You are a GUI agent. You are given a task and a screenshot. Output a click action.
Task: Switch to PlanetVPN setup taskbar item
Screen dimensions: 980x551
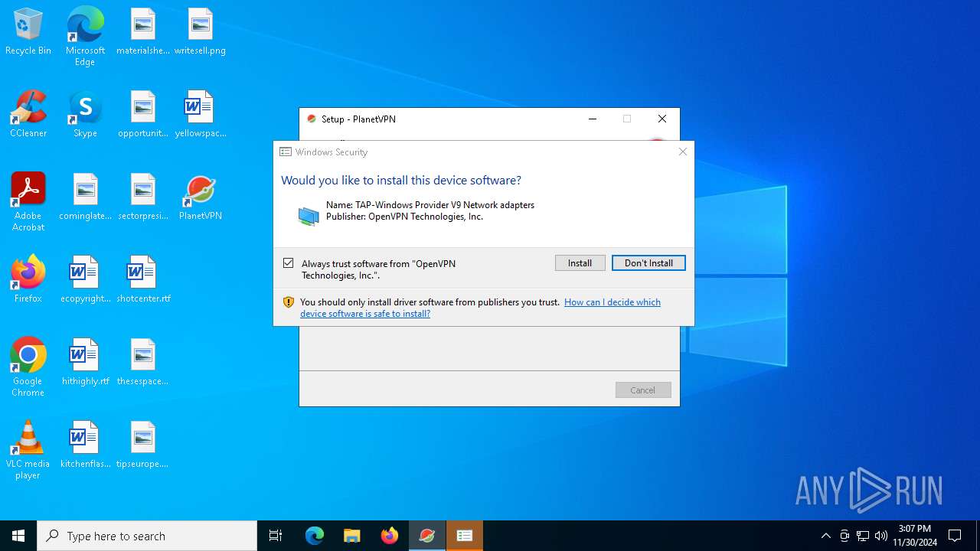pos(427,536)
